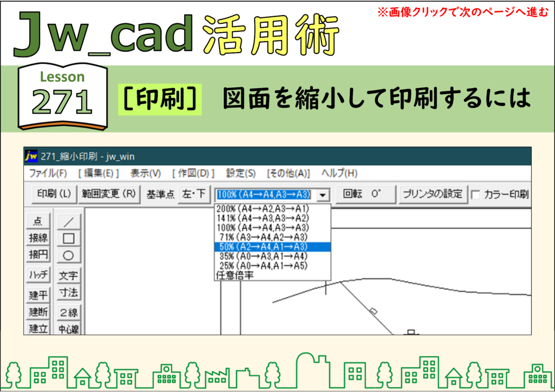
Task: Open the [作図(D)] menu
Action: coord(193,173)
